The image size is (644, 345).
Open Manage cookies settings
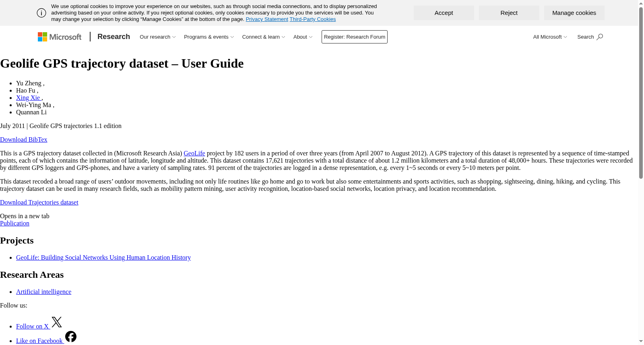[574, 13]
